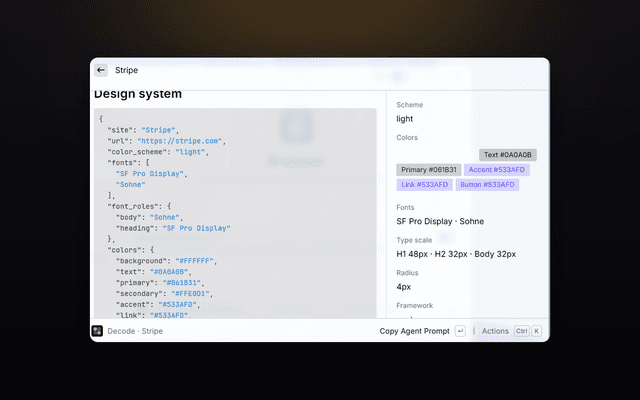
Task: Click the K key badge
Action: point(537,331)
